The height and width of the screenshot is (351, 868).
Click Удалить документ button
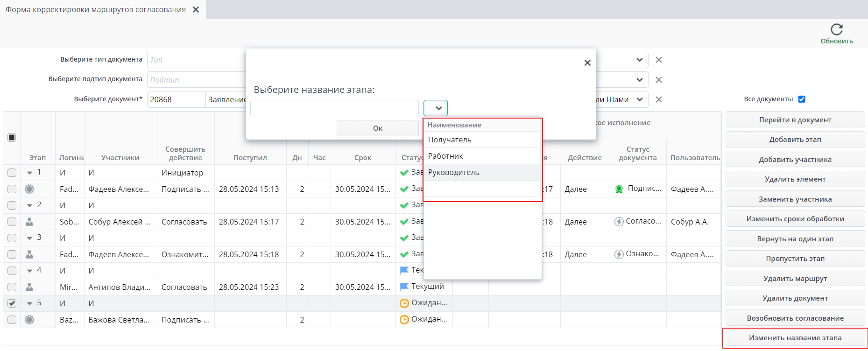point(795,298)
